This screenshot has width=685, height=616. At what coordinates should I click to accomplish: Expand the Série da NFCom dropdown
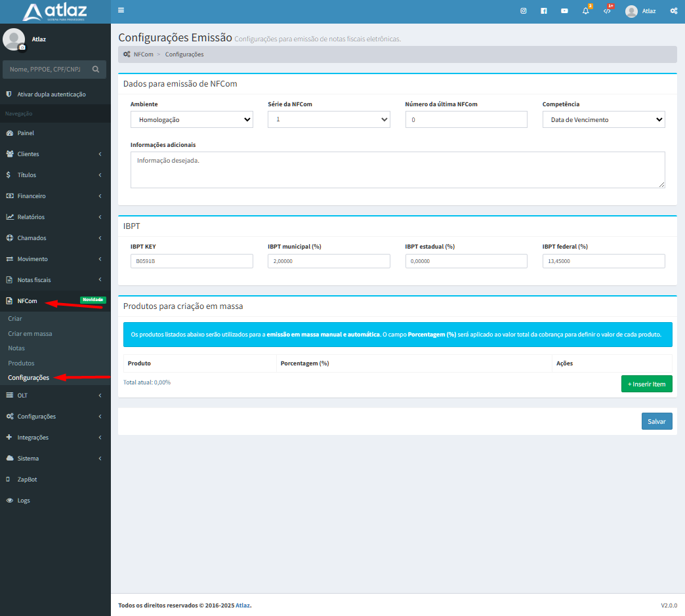point(329,119)
